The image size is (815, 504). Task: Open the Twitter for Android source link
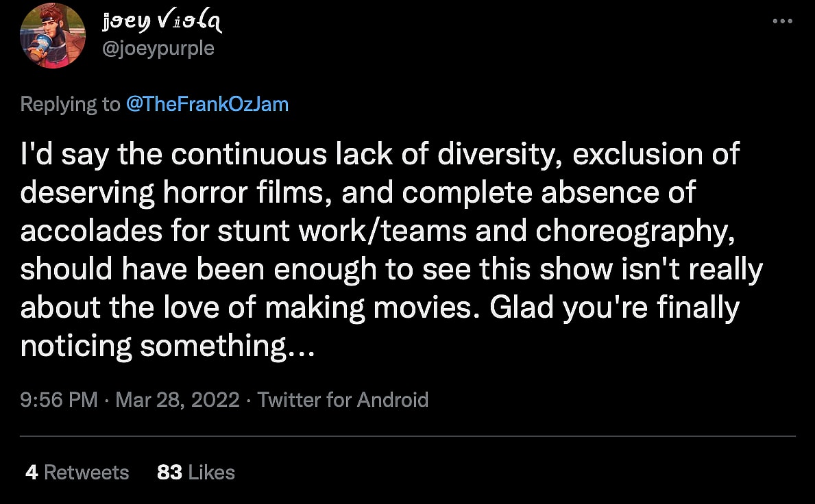[x=343, y=399]
